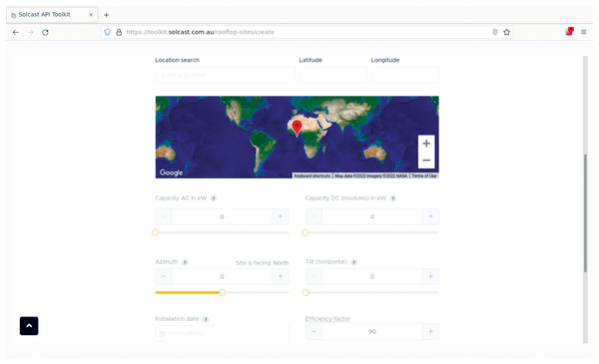The height and width of the screenshot is (364, 599).
Task: Click help icon next to Capacity AC
Action: (x=214, y=198)
